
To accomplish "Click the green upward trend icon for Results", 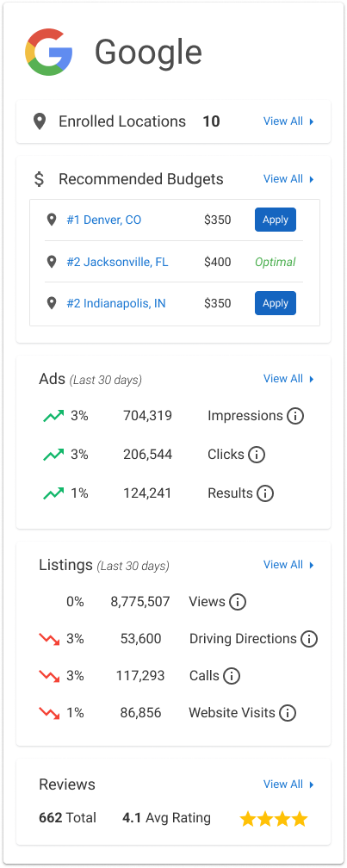I will [x=53, y=493].
